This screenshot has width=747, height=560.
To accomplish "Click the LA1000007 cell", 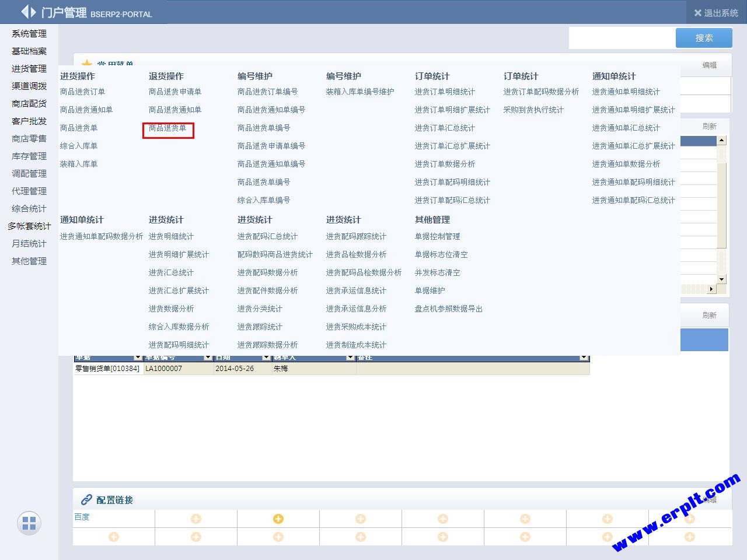I will click(178, 369).
